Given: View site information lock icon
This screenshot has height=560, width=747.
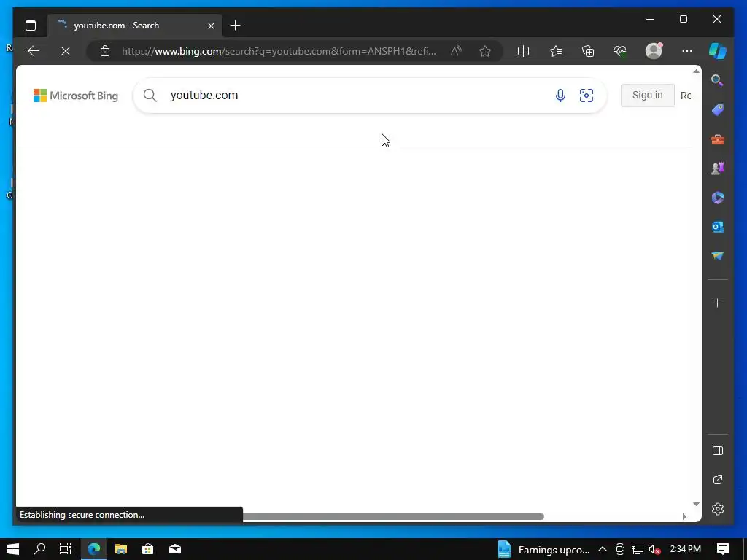Looking at the screenshot, I should coord(105,51).
